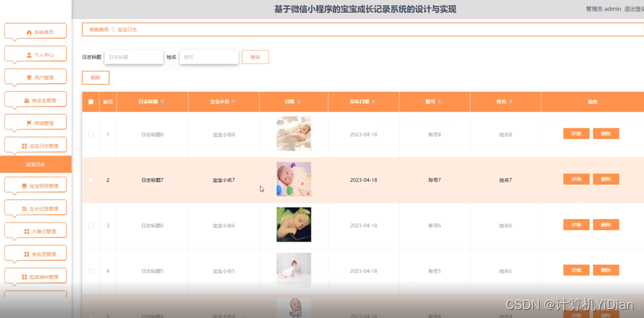Viewport: 644px width, 318px height.
Task: Click the flag icon for 商城管理
Action: coord(29,123)
